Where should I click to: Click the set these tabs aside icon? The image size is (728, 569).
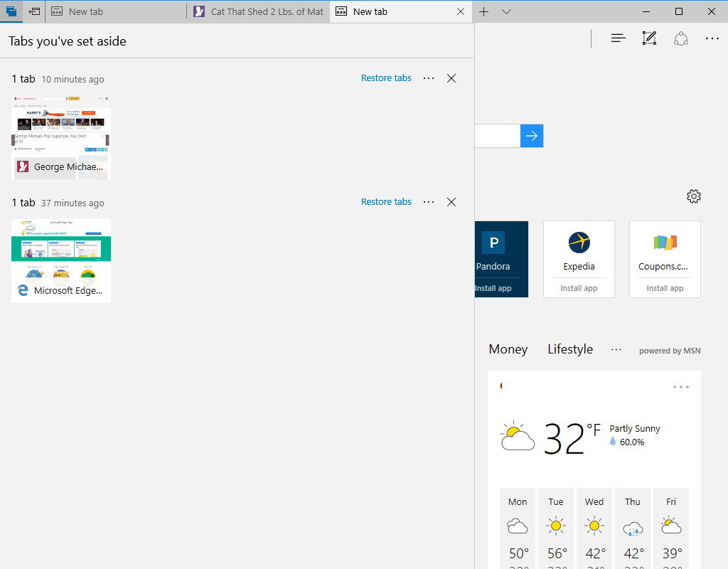34,11
